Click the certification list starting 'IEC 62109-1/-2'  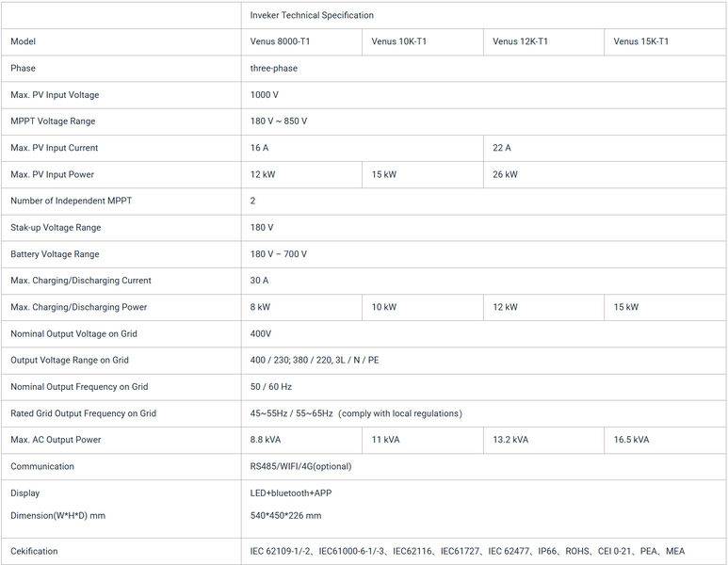coord(467,552)
